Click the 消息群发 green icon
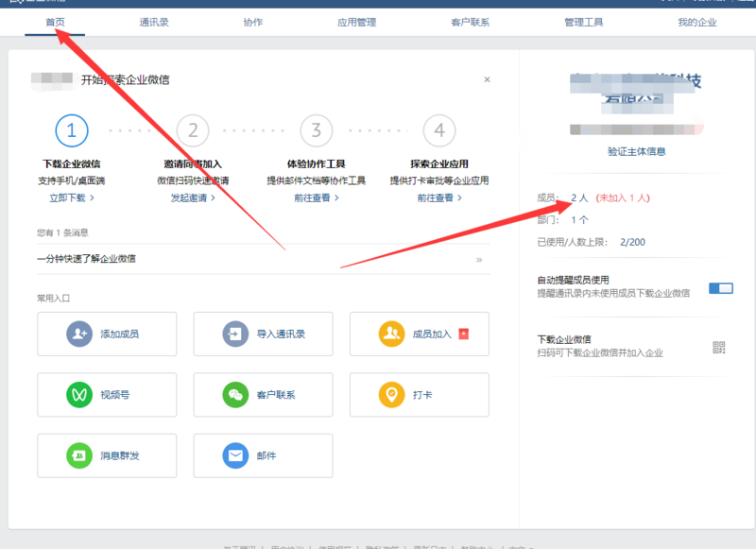This screenshot has width=756, height=549. coord(79,455)
